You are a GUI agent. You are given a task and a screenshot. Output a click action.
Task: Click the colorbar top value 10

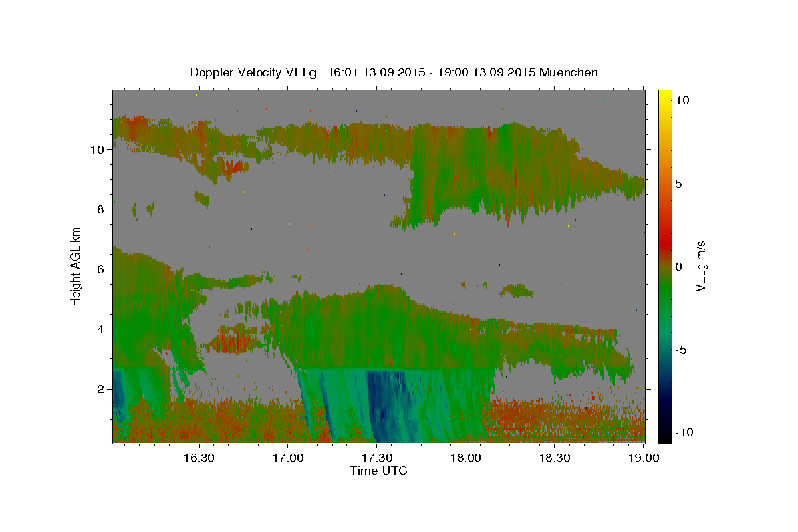[x=682, y=100]
